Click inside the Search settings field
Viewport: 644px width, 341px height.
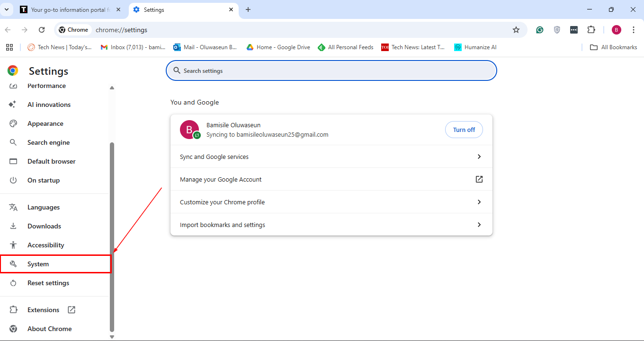click(x=331, y=70)
